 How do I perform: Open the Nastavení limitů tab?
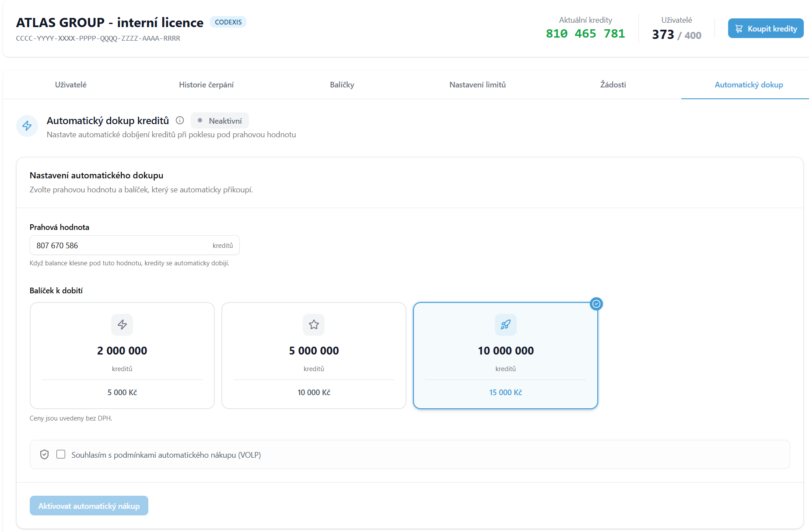477,85
